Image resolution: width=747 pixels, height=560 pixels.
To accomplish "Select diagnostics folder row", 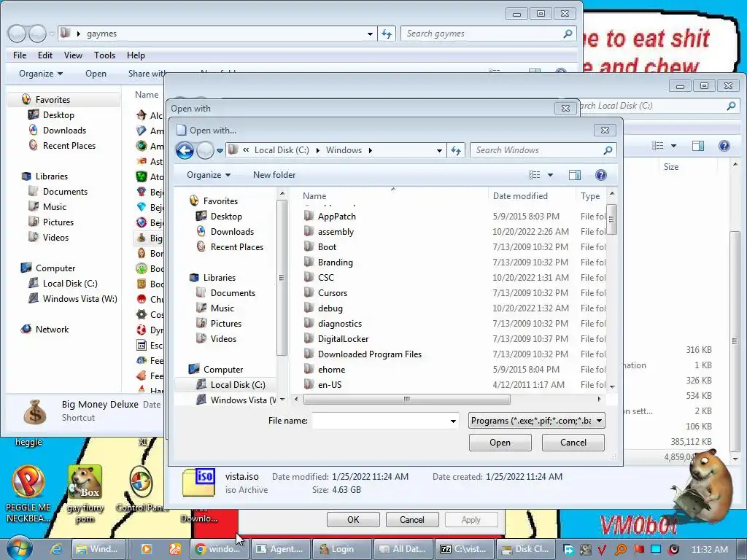I will point(454,323).
